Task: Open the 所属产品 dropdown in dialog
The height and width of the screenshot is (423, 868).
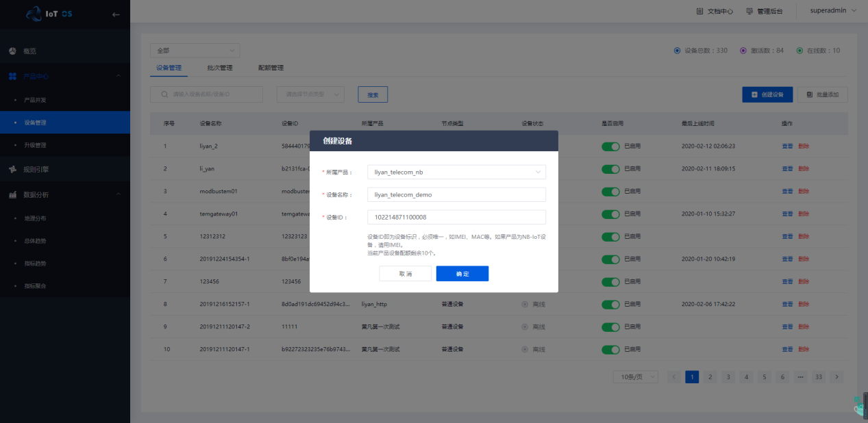Action: [456, 172]
